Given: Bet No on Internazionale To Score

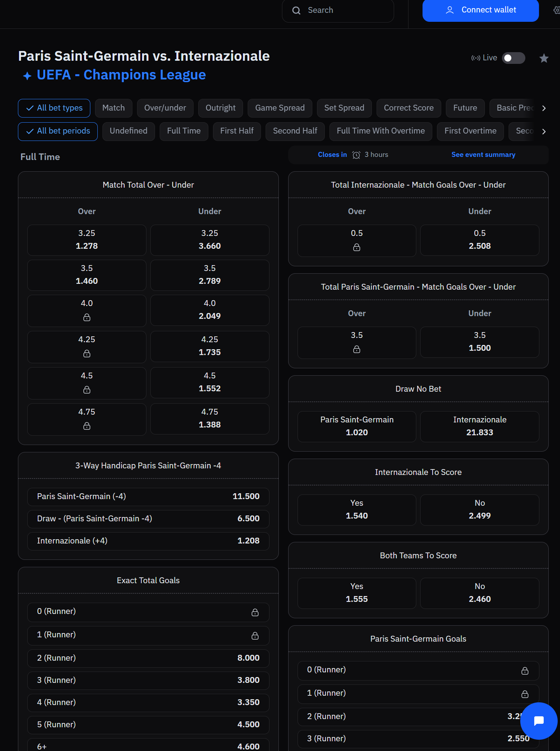Looking at the screenshot, I should click(480, 510).
